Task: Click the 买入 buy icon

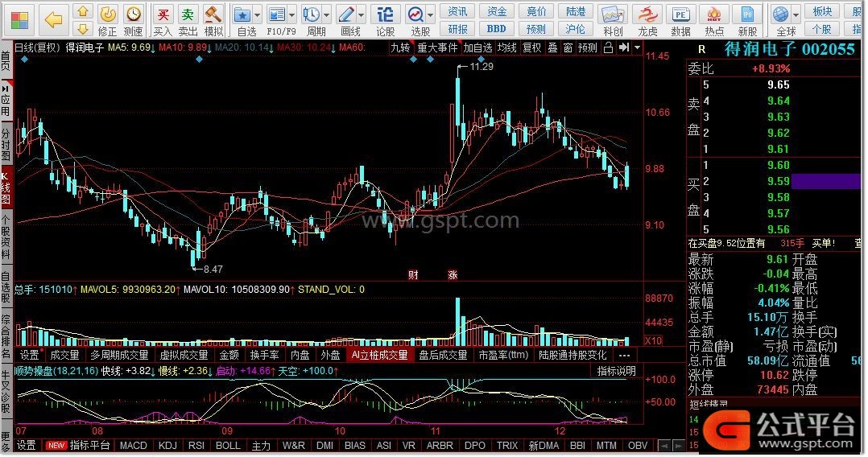Action: point(163,20)
